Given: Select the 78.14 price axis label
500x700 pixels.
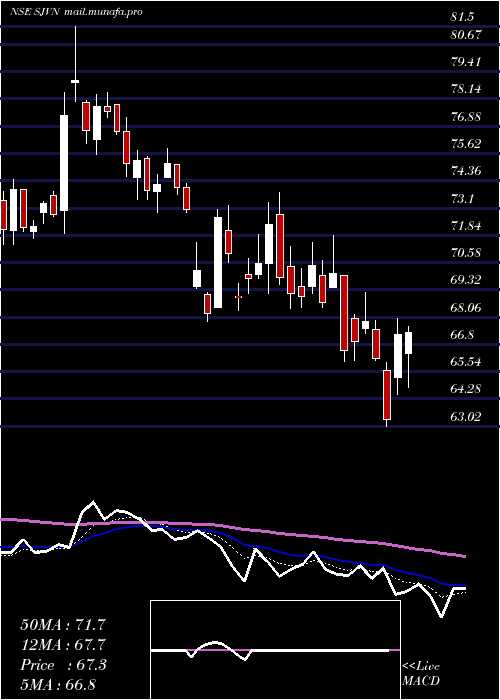Looking at the screenshot, I should 466,89.
